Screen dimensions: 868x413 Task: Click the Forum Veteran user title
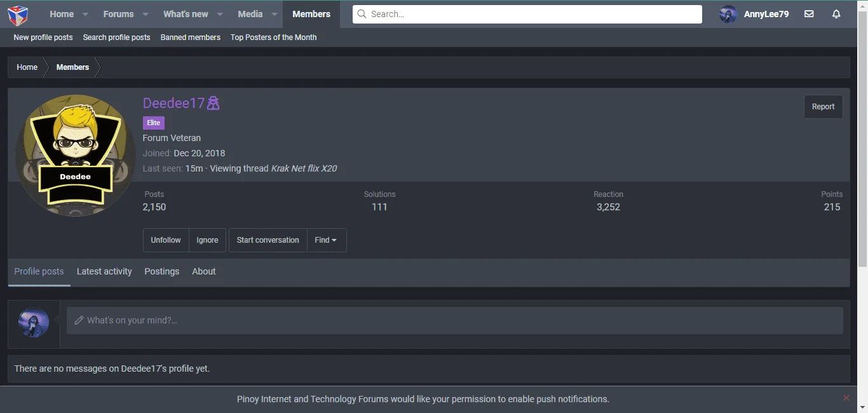coord(172,138)
